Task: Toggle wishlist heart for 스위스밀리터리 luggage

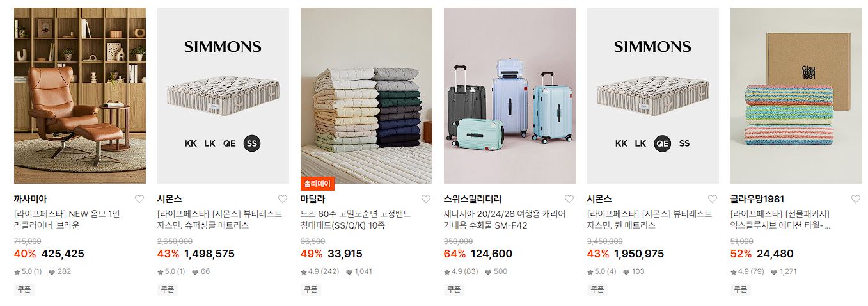Action: [x=569, y=199]
